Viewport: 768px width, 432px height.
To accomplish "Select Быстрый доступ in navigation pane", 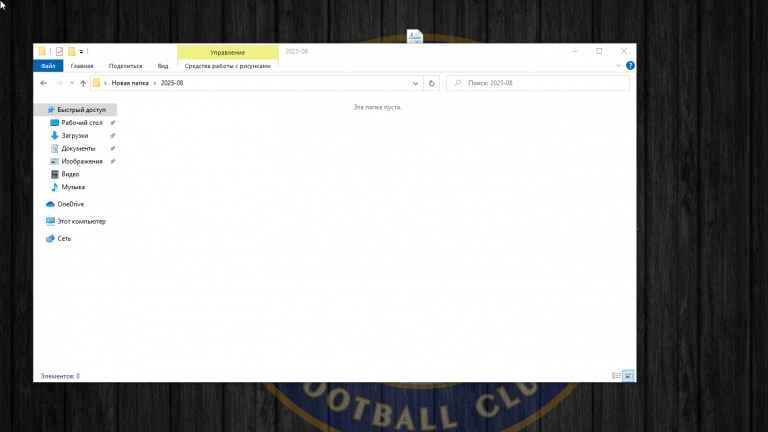I will coord(76,110).
